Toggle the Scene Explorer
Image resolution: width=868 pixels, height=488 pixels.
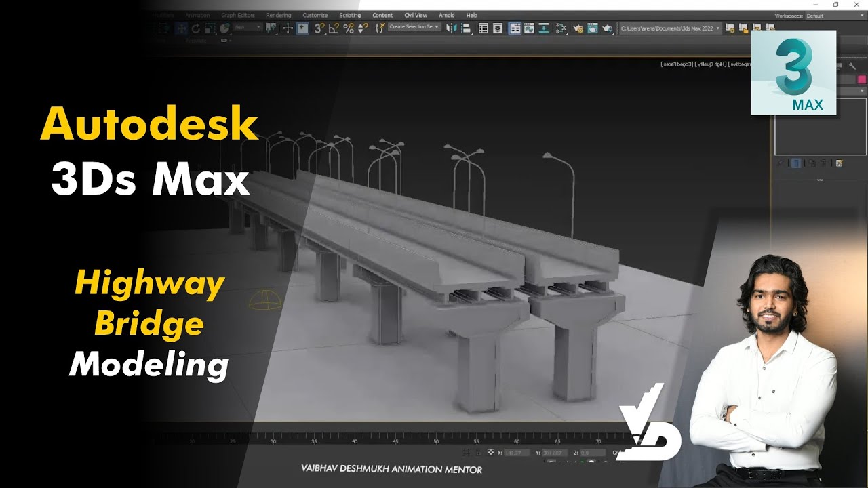point(483,28)
